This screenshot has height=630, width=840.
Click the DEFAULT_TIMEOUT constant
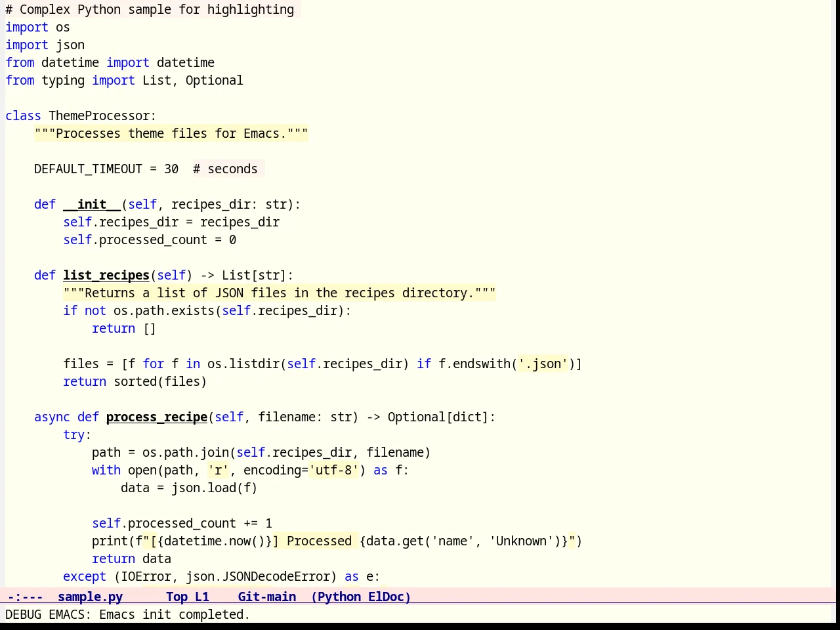pyautogui.click(x=88, y=169)
